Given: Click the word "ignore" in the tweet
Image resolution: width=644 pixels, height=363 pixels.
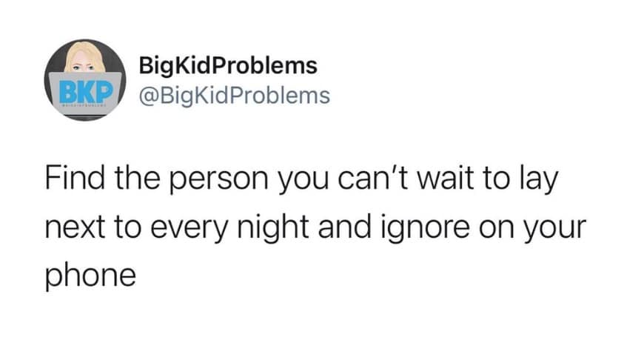Looking at the screenshot, I should pos(425,228).
